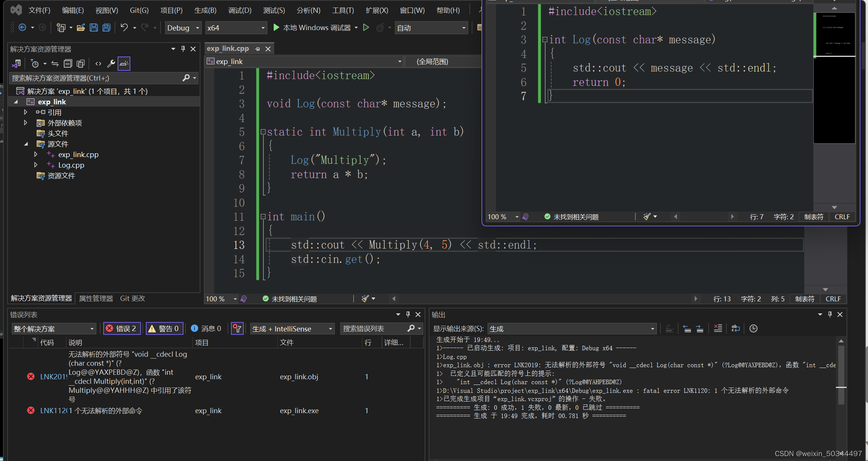The image size is (868, 461).
Task: Open Properties wrench icon in Solution Explorer
Action: pyautogui.click(x=111, y=64)
